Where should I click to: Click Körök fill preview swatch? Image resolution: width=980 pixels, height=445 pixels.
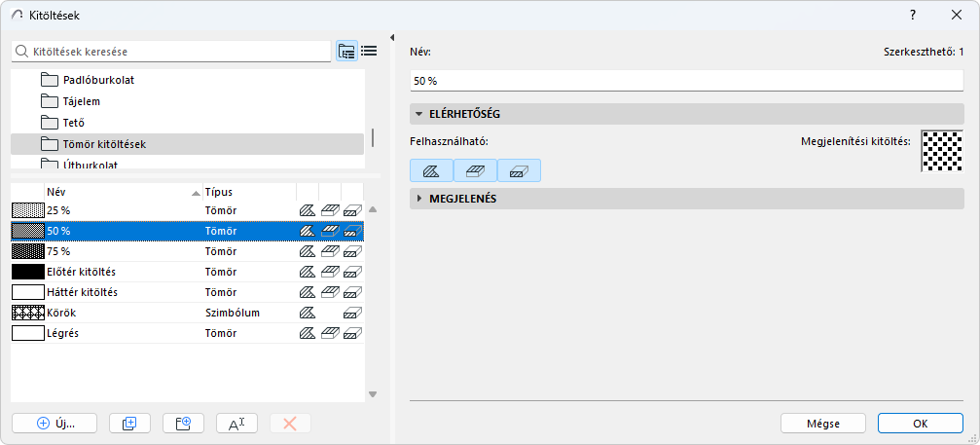[x=28, y=313]
